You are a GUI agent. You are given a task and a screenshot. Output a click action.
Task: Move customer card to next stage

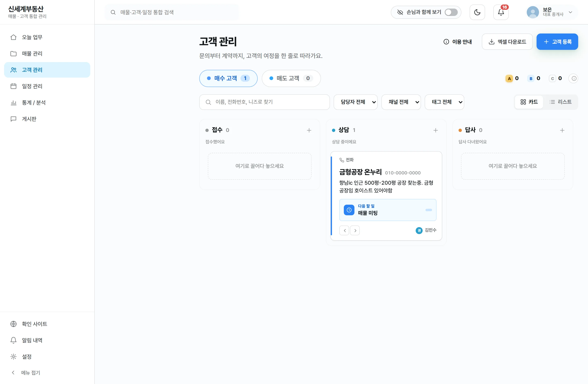click(x=355, y=230)
